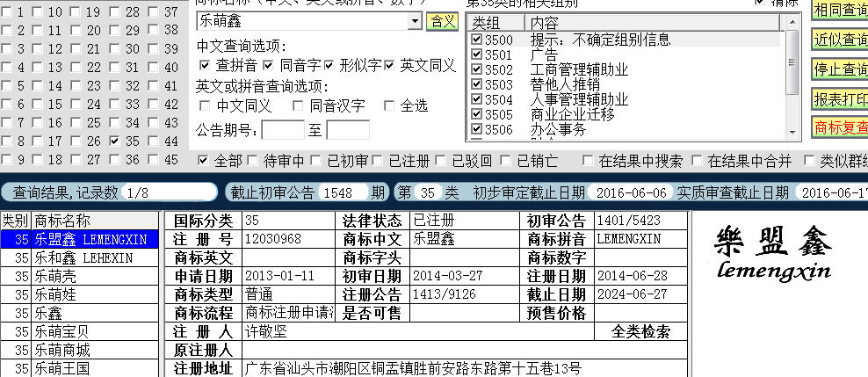Image resolution: width=868 pixels, height=377 pixels.
Task: Toggle the 英文同义 option
Action: coord(390,65)
